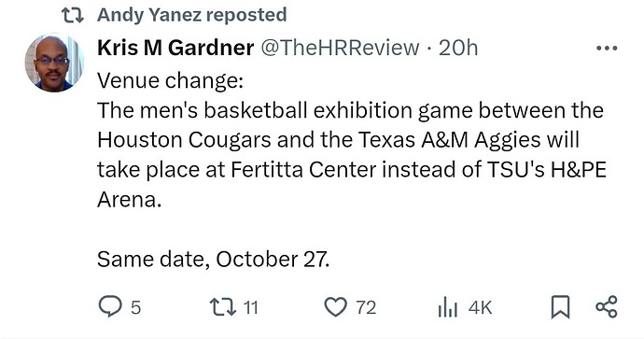Open the reply comment bubble icon
The image size is (644, 339).
110,306
